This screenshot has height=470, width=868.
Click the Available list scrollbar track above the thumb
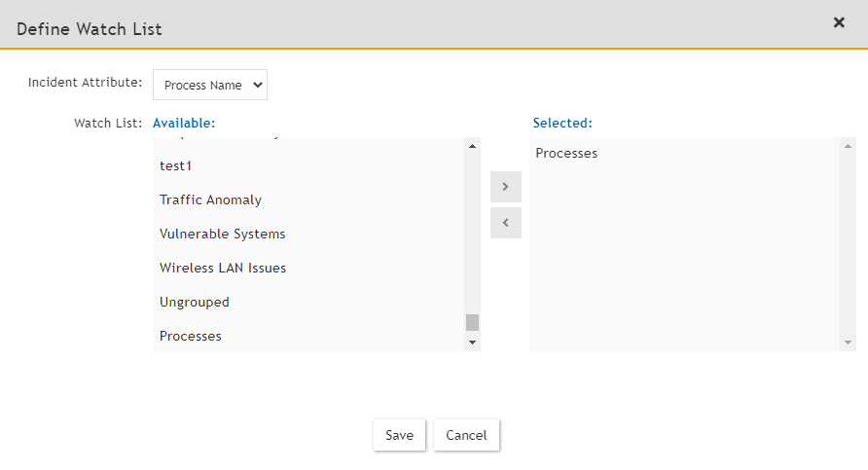click(x=473, y=234)
